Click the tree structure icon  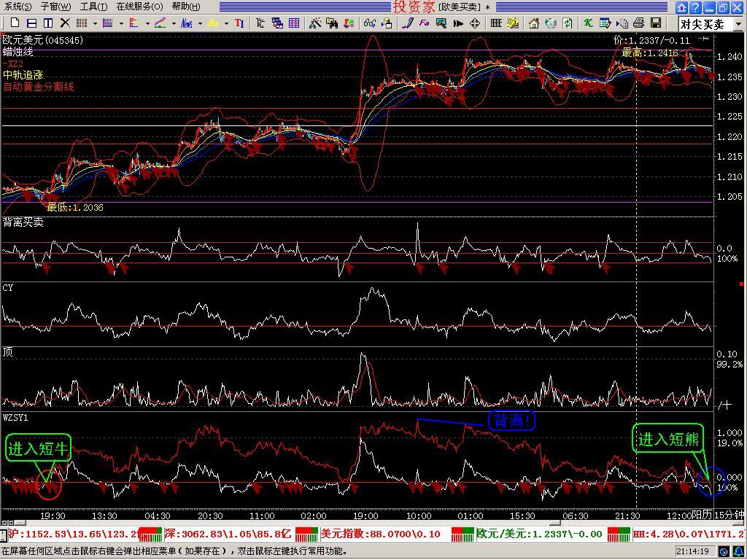click(x=260, y=23)
